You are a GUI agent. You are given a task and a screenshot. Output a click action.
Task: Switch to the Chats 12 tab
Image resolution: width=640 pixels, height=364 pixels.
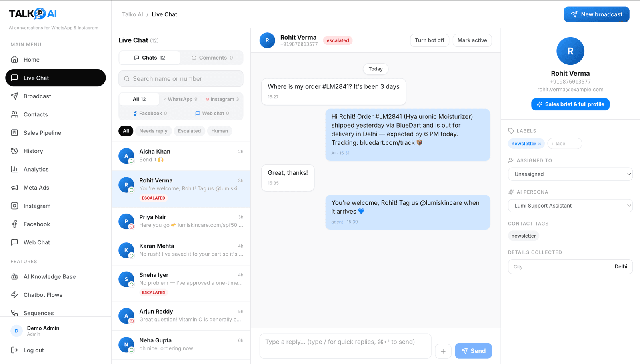pyautogui.click(x=150, y=58)
